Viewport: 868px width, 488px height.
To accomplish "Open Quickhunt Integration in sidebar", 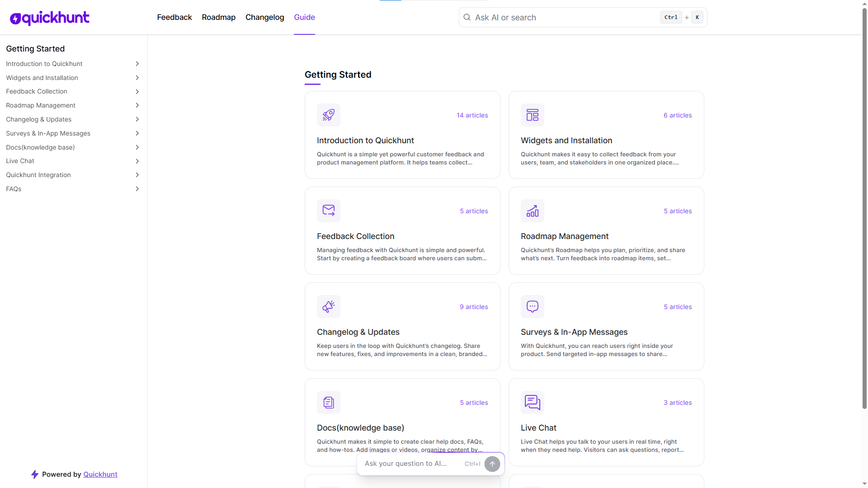I will tap(38, 175).
